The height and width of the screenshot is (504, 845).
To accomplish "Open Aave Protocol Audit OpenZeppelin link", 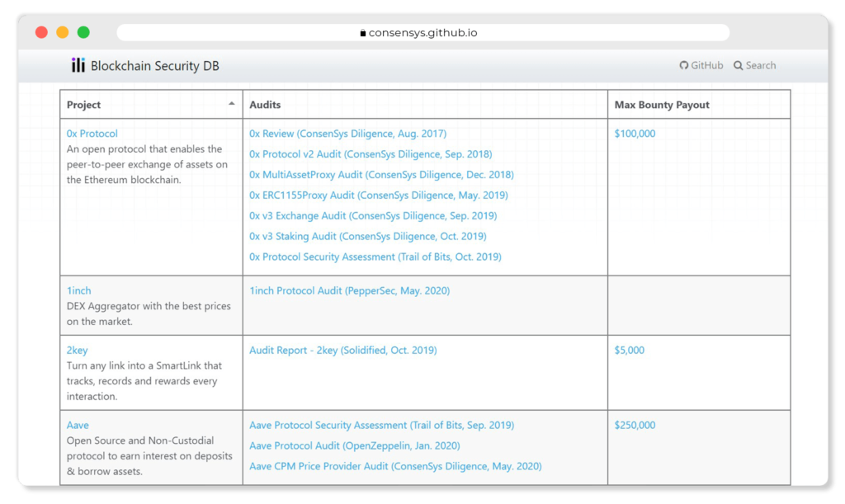I will pos(355,445).
